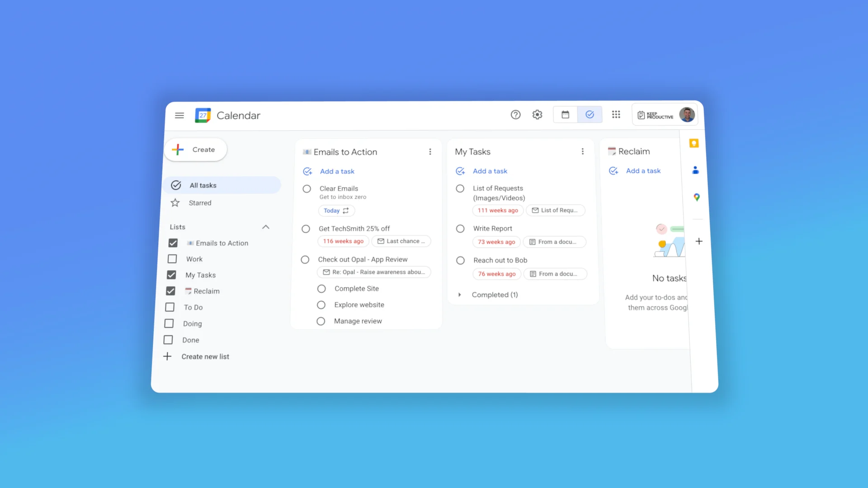Open Google Maps side panel
Image resolution: width=868 pixels, height=488 pixels.
tap(697, 197)
